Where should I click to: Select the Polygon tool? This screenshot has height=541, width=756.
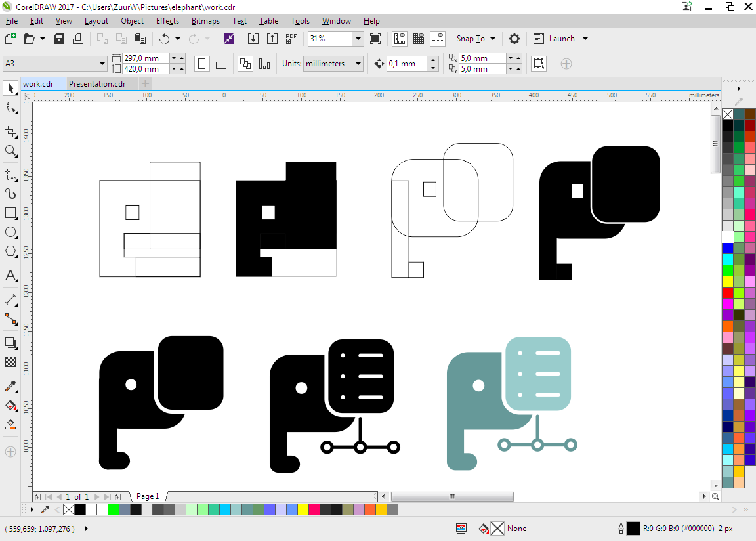click(10, 251)
